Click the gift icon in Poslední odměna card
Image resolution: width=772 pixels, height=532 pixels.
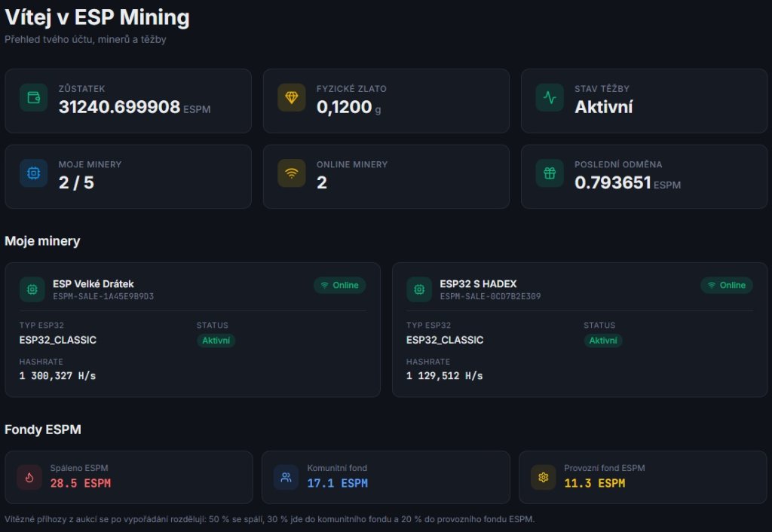click(550, 173)
